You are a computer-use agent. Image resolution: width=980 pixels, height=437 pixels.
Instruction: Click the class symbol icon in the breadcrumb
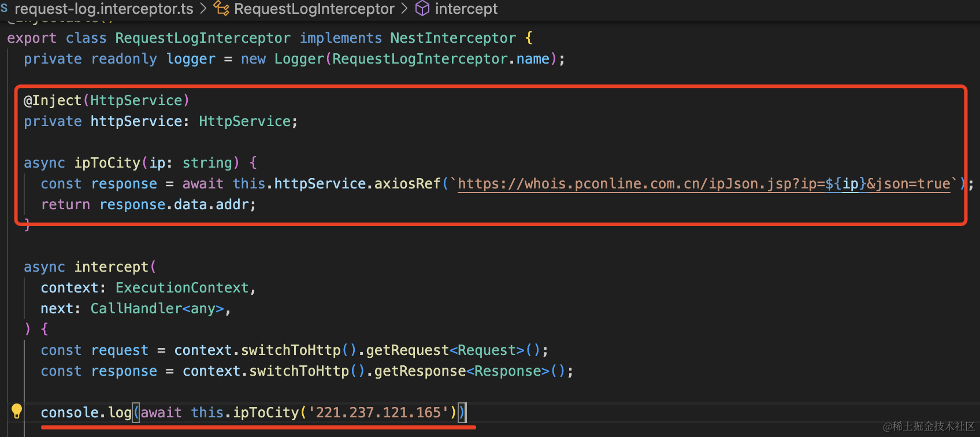click(x=221, y=8)
